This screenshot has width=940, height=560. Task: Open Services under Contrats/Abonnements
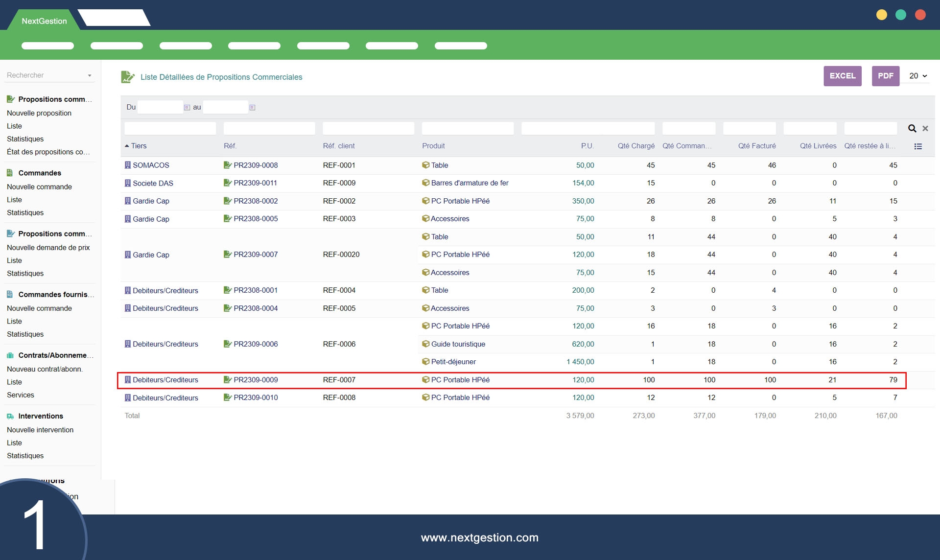pyautogui.click(x=21, y=395)
